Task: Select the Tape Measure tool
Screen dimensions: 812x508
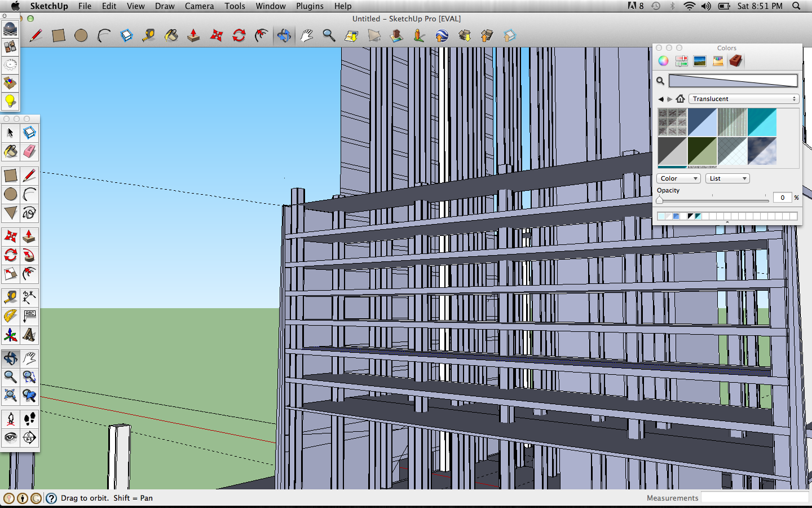Action: point(10,297)
